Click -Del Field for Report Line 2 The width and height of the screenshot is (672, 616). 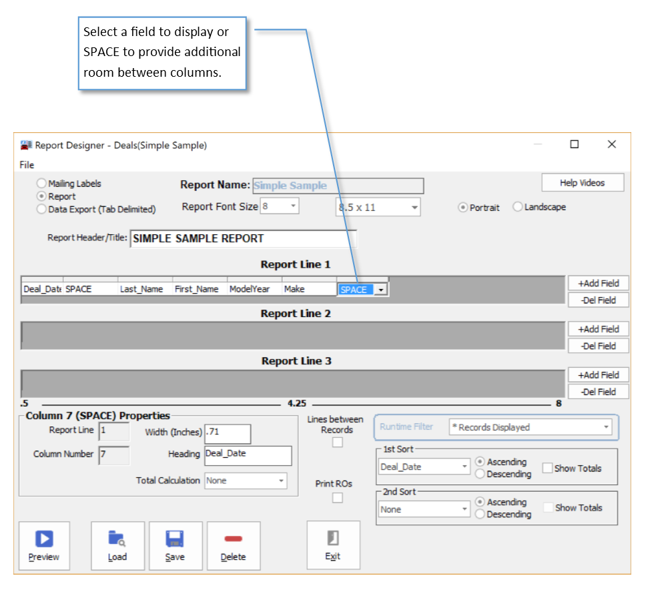click(x=598, y=346)
